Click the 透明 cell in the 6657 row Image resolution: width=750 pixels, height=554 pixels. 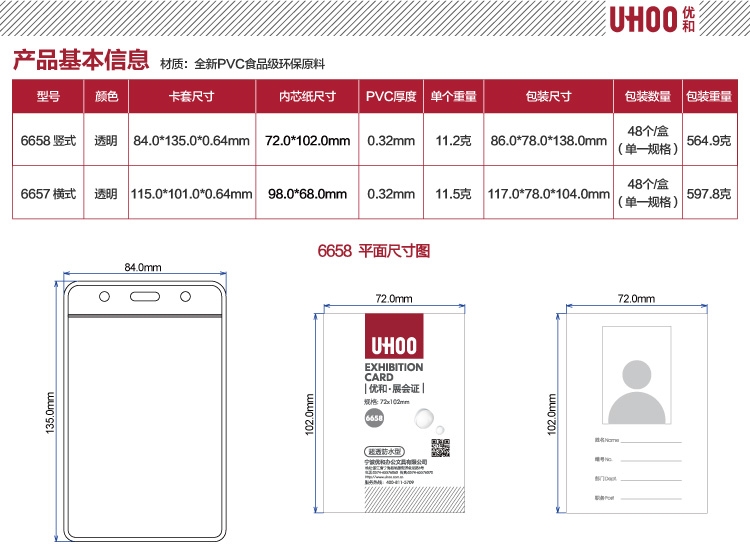[x=106, y=194]
